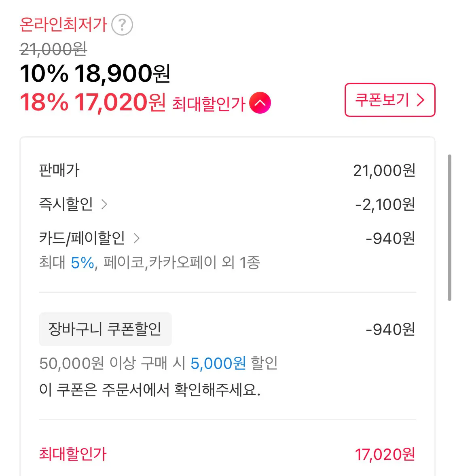The image size is (455, 476).
Task: Click the red 17,020원 total in the bottom row
Action: pos(385,454)
